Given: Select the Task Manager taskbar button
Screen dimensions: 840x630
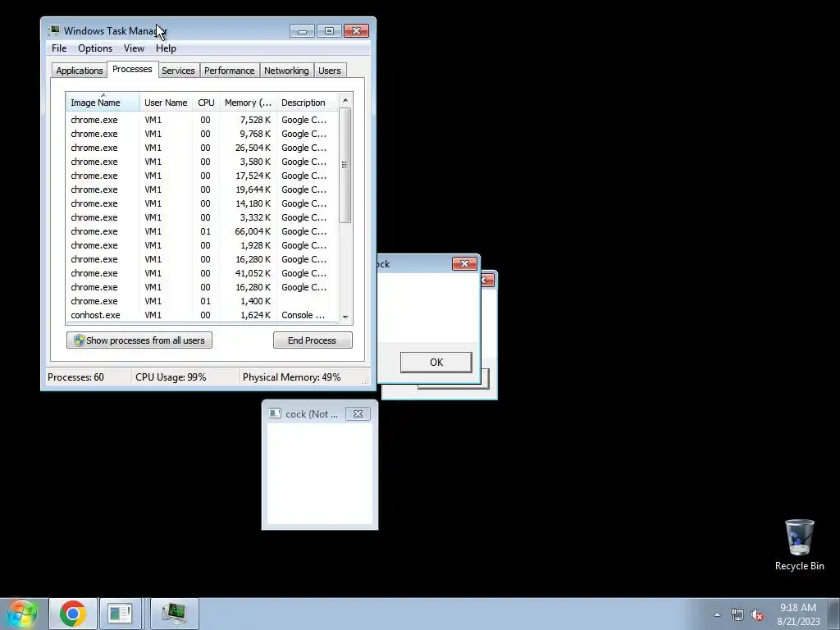Looking at the screenshot, I should [x=175, y=614].
